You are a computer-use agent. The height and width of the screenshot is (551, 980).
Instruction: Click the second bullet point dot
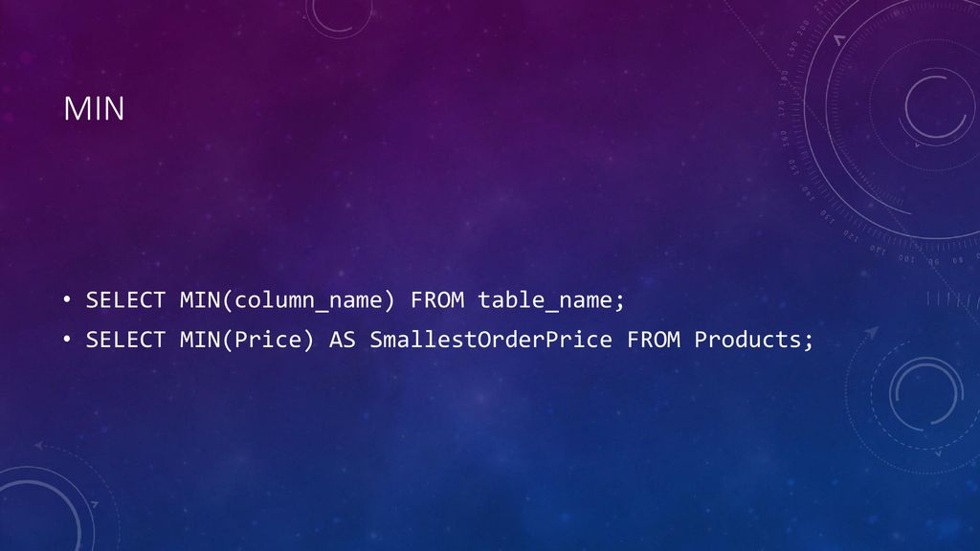[x=67, y=340]
